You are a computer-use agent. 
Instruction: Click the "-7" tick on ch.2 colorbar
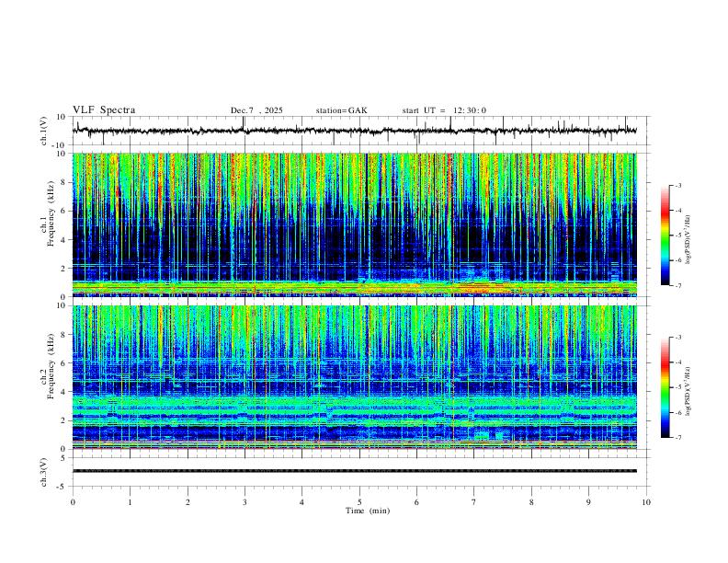[678, 438]
